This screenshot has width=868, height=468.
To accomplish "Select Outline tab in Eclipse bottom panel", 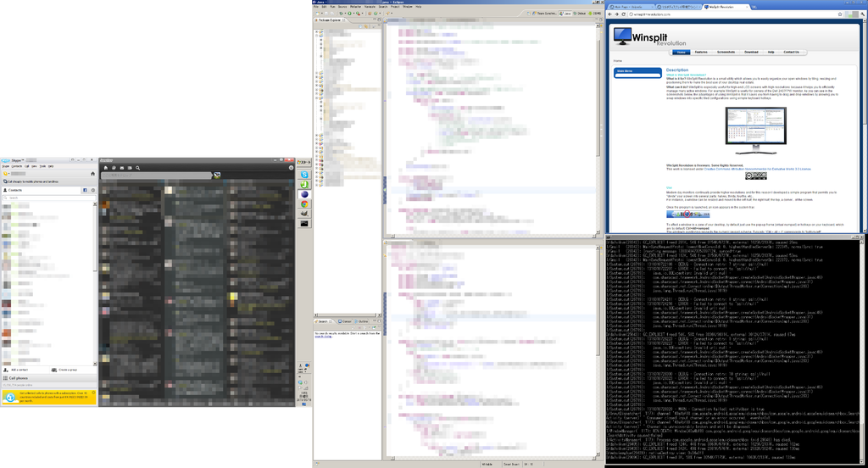I will pos(361,321).
